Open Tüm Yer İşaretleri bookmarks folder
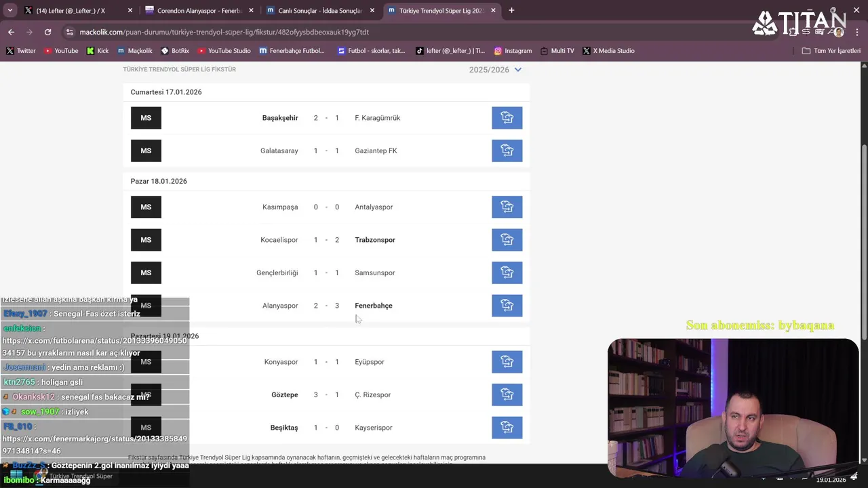Screen dimensions: 868x488 831,51
